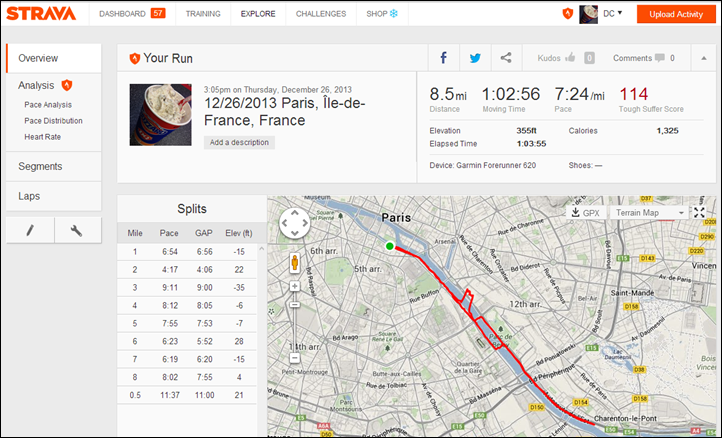The height and width of the screenshot is (438, 722).
Task: Expand the DC profile menu
Action: tap(612, 13)
